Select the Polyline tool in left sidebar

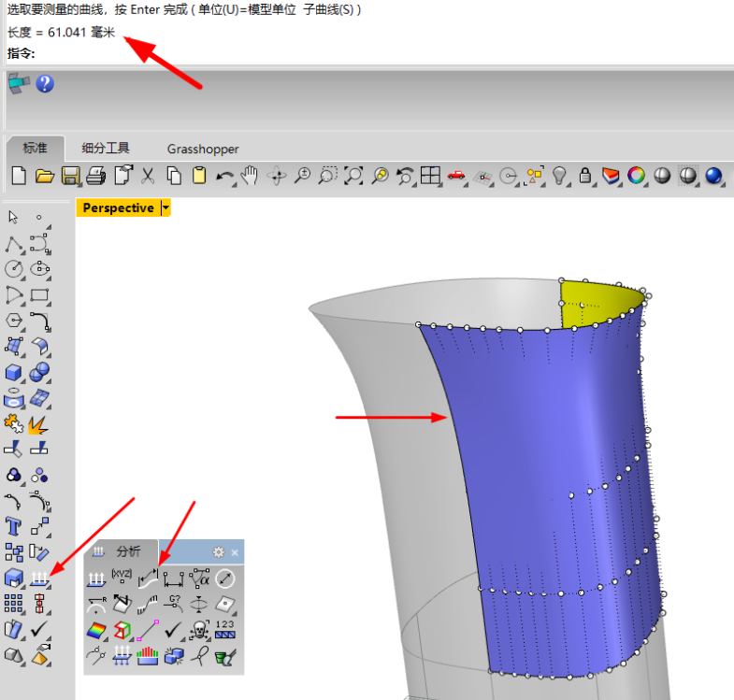coord(14,244)
